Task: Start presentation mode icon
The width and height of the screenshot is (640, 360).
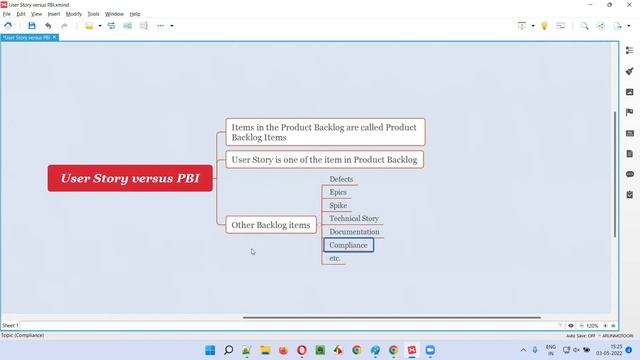Action: point(522,26)
